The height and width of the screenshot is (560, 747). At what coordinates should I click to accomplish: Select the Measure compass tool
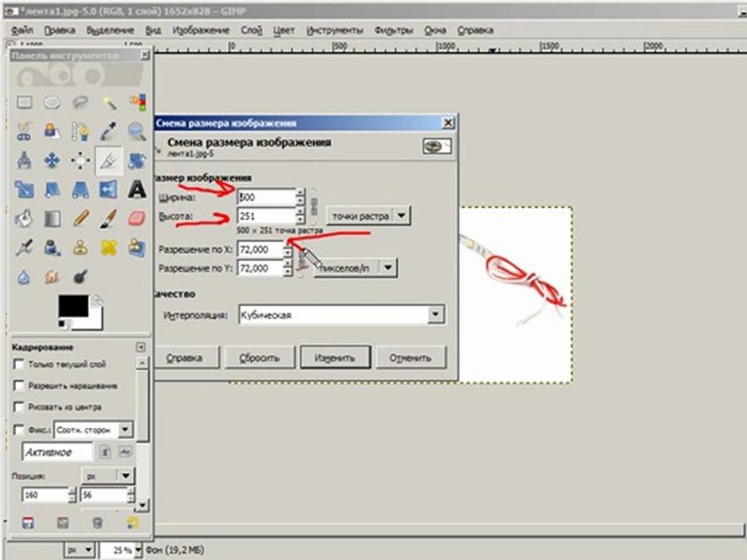tap(24, 160)
